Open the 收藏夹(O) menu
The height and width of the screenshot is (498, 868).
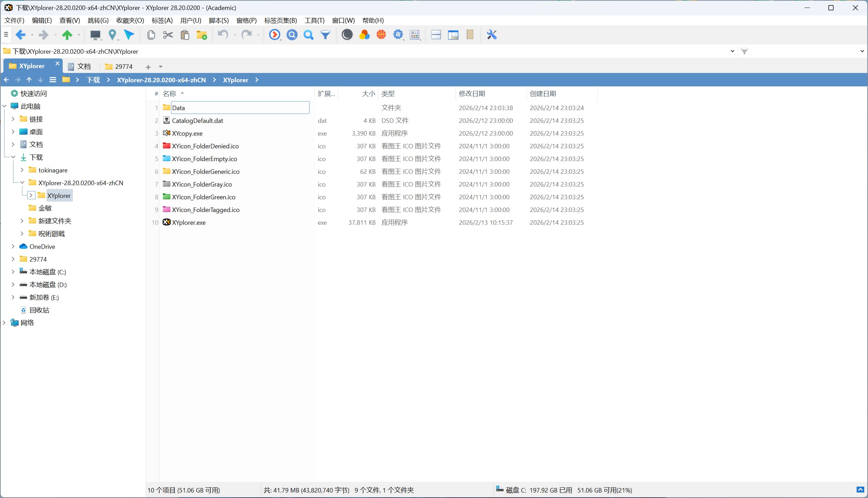click(130, 20)
